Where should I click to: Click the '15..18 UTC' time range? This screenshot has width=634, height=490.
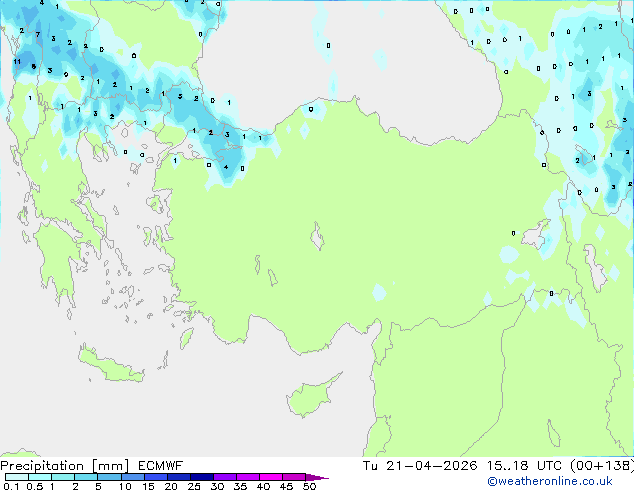[x=524, y=466]
